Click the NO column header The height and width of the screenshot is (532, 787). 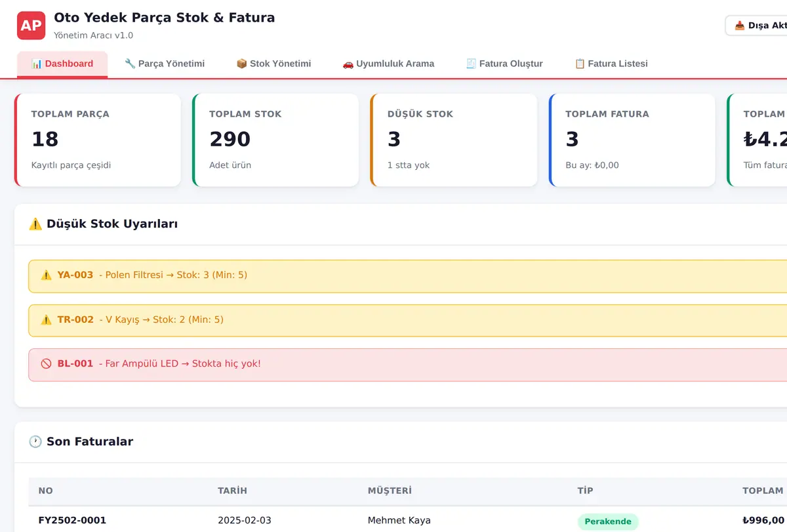click(46, 491)
